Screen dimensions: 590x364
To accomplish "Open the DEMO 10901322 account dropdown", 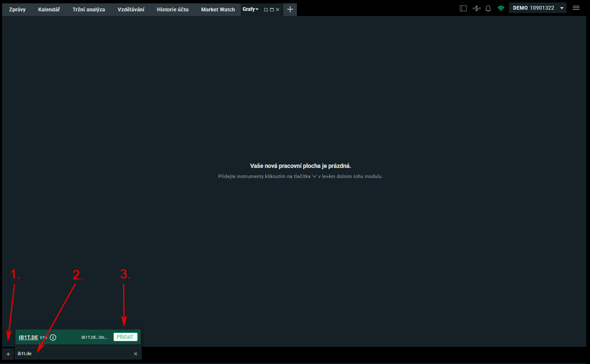I will (538, 8).
